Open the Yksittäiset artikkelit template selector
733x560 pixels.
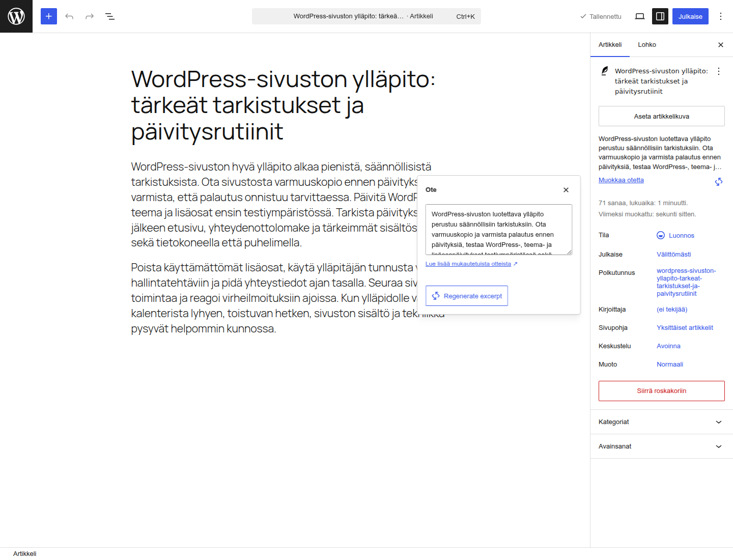click(685, 327)
